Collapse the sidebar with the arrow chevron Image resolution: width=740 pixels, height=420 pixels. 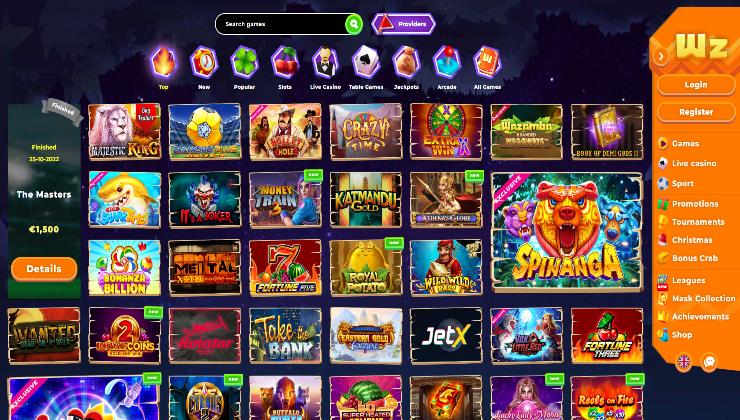click(661, 57)
